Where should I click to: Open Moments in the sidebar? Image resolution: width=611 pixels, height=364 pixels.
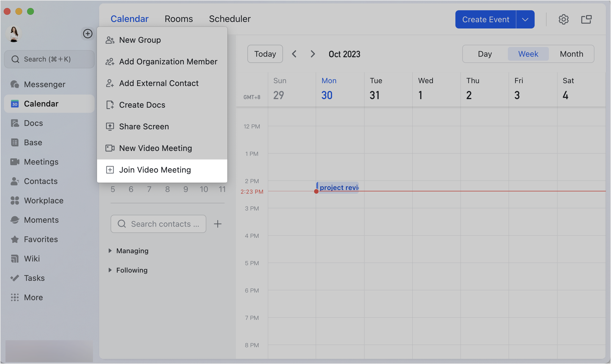coord(41,220)
